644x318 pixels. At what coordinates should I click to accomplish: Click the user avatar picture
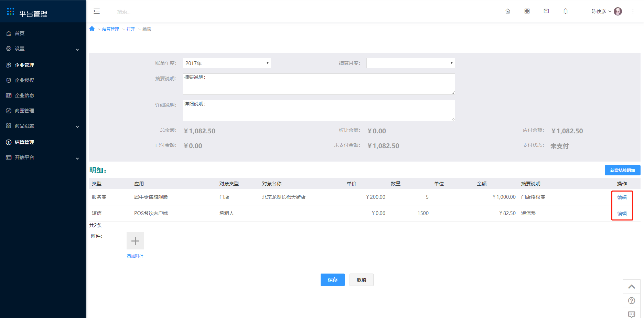click(x=618, y=11)
